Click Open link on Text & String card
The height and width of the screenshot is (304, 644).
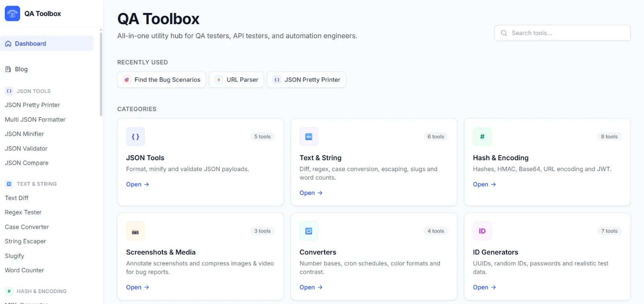[311, 193]
